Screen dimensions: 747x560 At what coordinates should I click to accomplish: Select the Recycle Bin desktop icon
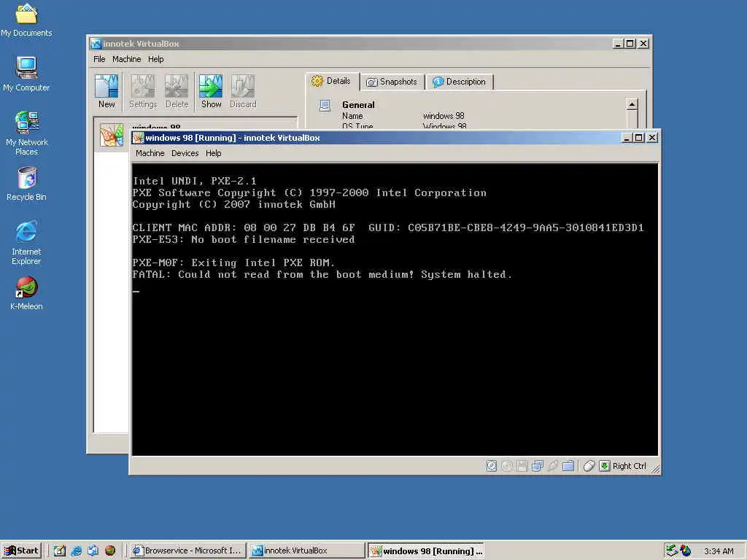coord(26,184)
